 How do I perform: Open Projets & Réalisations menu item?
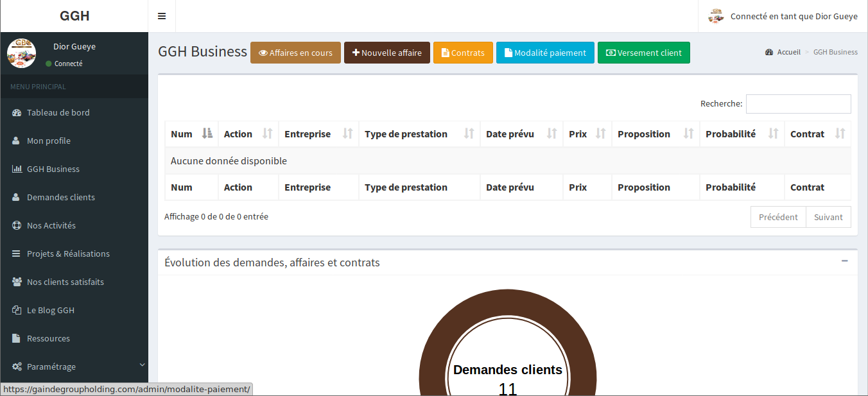74,254
